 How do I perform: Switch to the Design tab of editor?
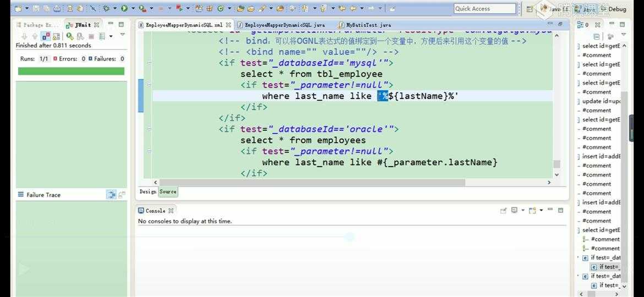(x=148, y=191)
